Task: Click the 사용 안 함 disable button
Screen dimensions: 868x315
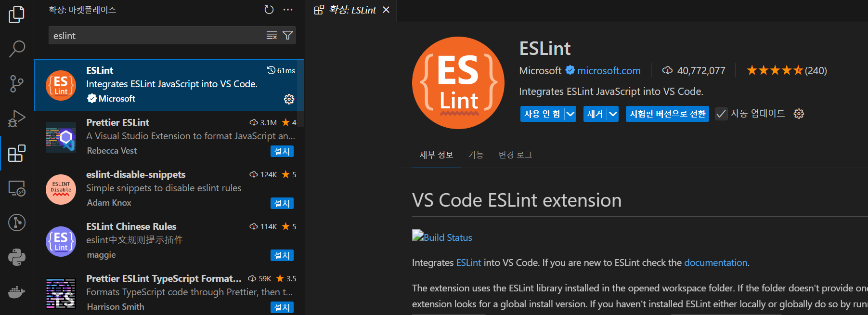Action: (x=542, y=114)
